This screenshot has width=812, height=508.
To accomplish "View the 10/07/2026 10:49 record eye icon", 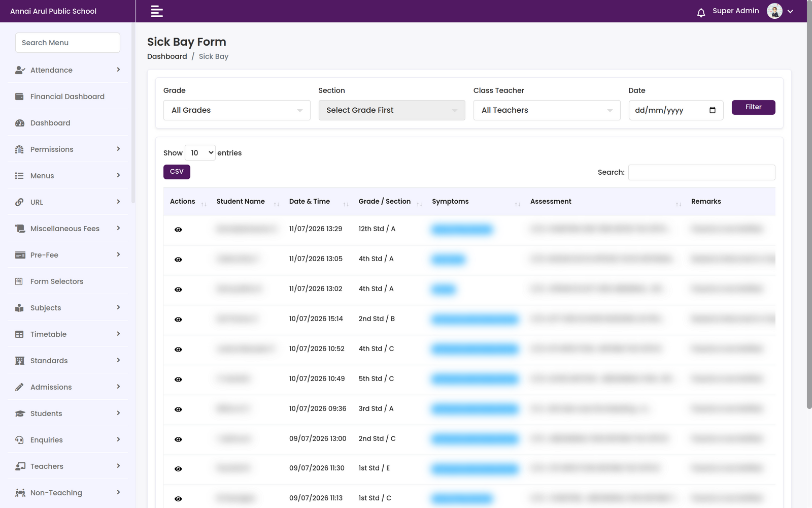I will tap(178, 379).
